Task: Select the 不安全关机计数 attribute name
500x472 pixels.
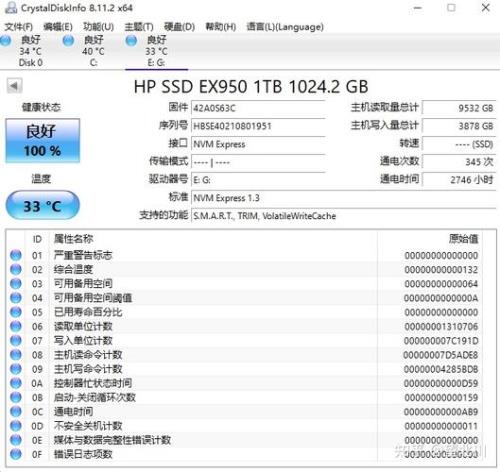Action: point(88,426)
